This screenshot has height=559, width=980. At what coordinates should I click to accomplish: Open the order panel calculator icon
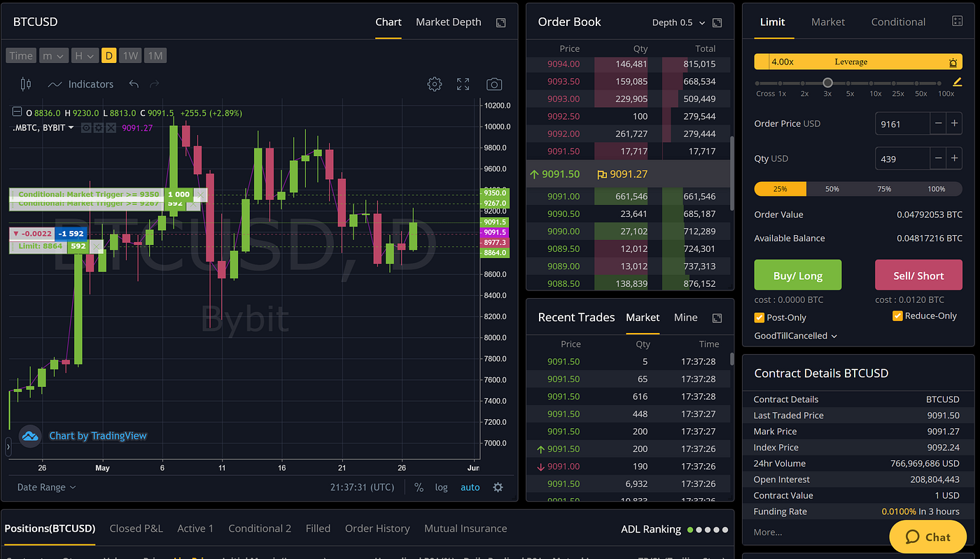(x=958, y=22)
